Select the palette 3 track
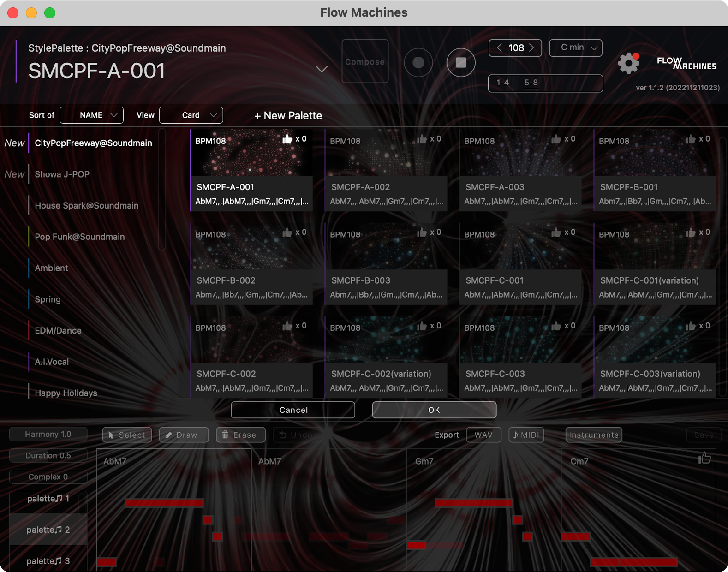 coord(48,561)
